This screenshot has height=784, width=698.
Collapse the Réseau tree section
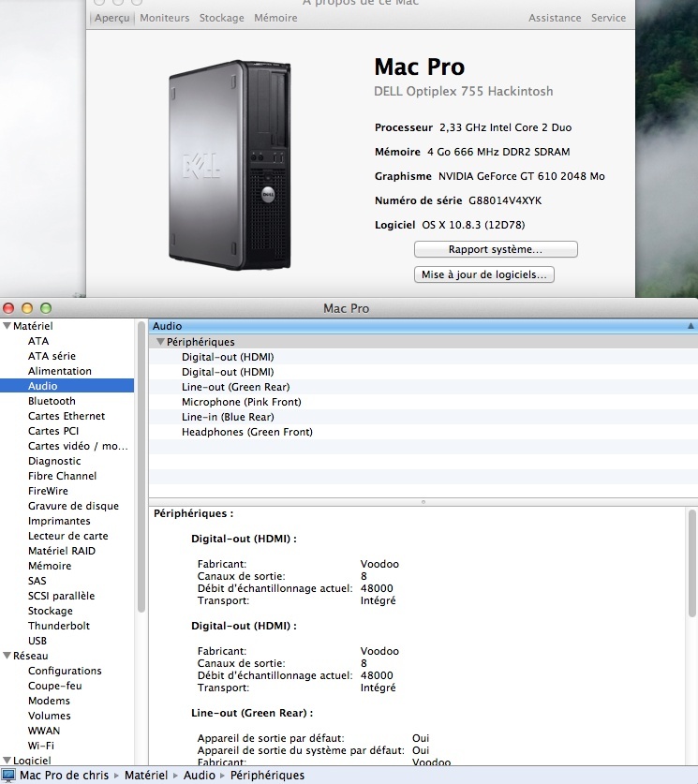click(7, 656)
